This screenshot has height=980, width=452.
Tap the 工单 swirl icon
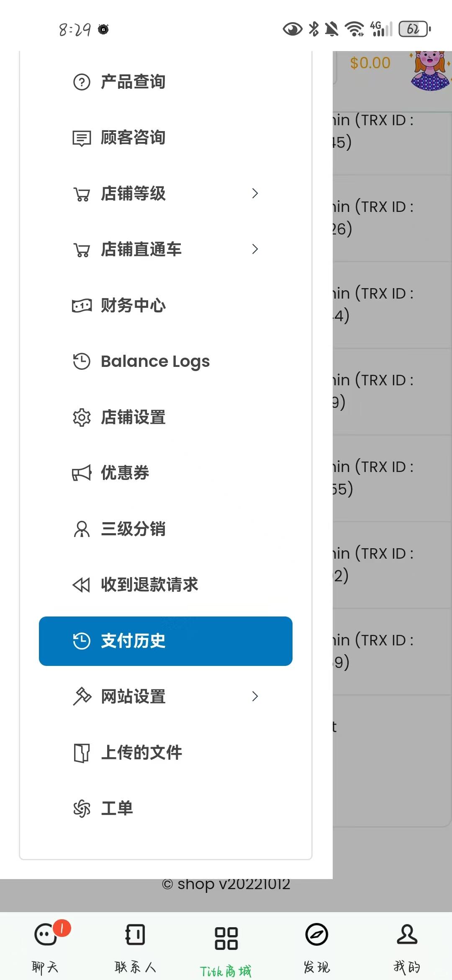[x=82, y=808]
